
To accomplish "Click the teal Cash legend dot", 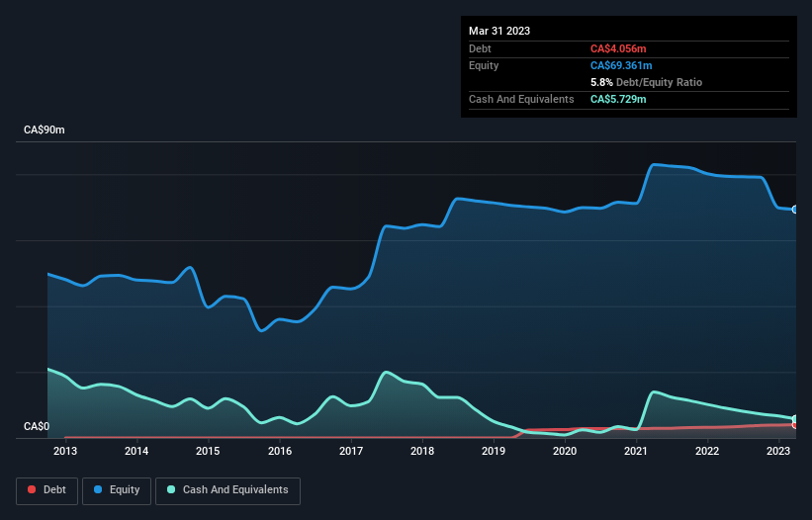I will pyautogui.click(x=171, y=489).
